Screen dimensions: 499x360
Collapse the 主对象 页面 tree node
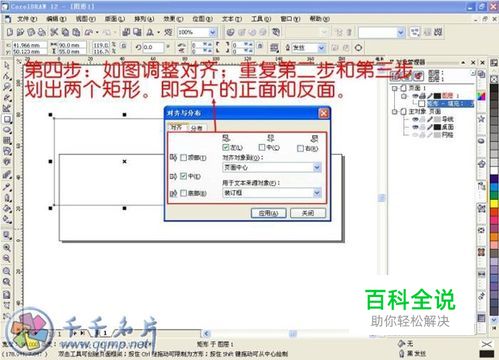coord(394,111)
